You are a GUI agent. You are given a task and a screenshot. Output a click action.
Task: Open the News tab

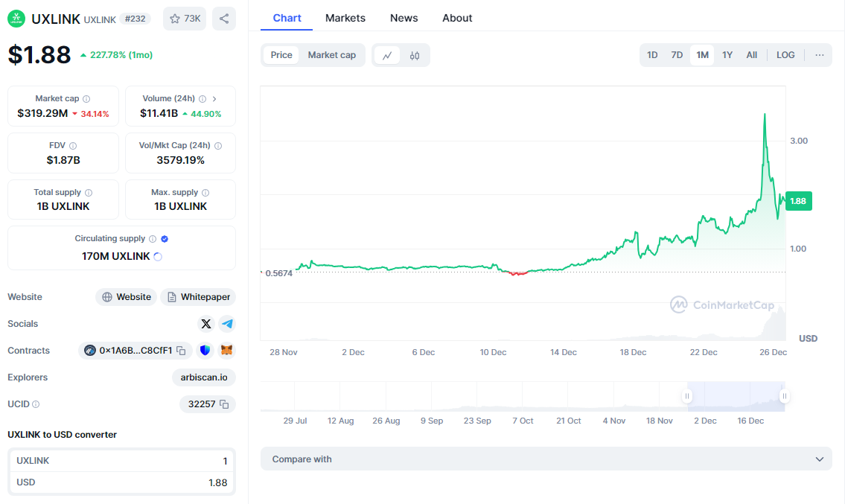(404, 19)
